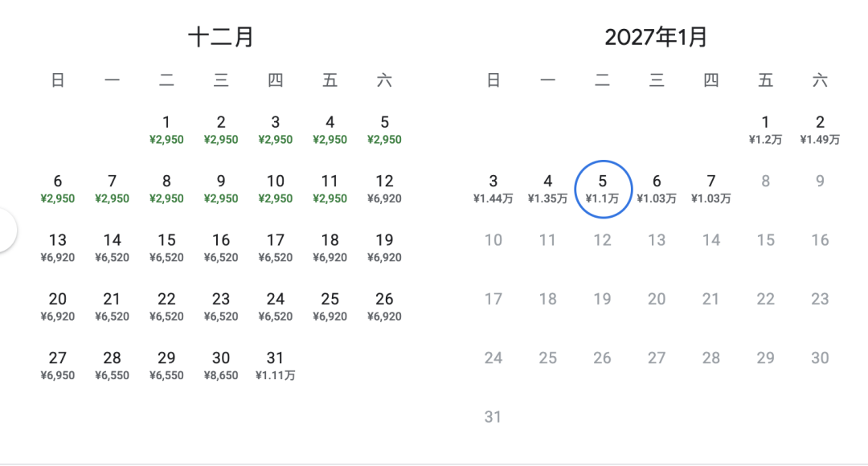868x466 pixels.
Task: Select December 31 priced ¥1.11万
Action: [x=276, y=366]
